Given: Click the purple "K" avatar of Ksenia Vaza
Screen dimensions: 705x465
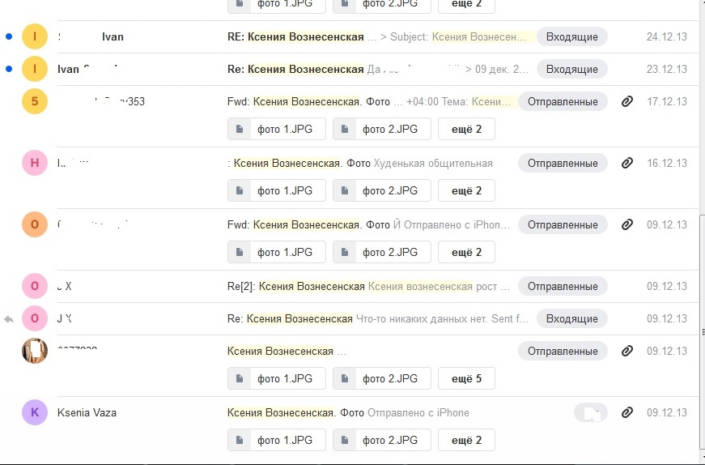Looking at the screenshot, I should coord(35,412).
